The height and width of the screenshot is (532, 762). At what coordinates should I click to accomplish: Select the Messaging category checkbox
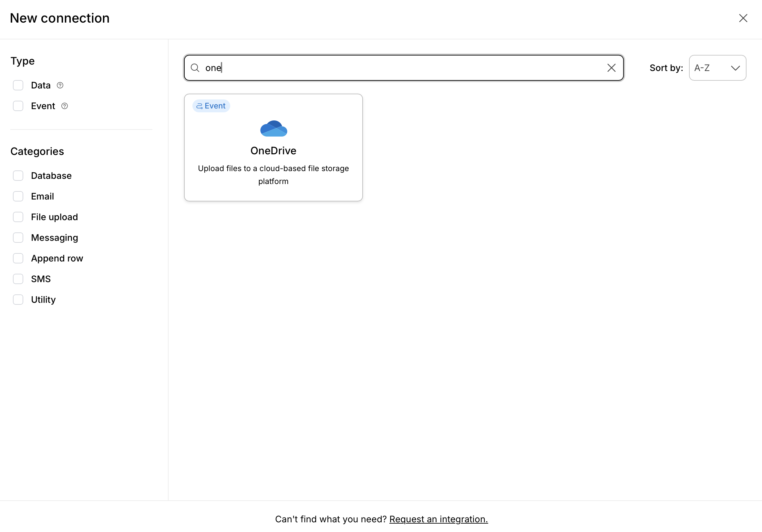[18, 238]
